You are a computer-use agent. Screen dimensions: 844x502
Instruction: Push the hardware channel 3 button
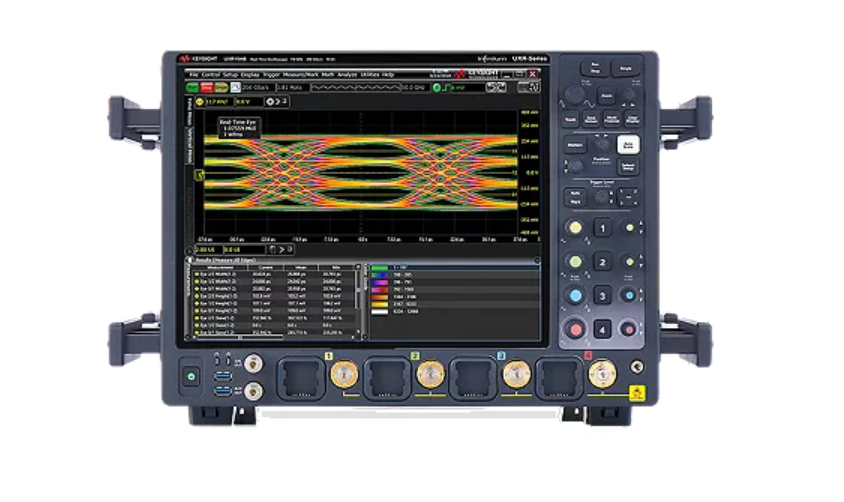click(602, 295)
